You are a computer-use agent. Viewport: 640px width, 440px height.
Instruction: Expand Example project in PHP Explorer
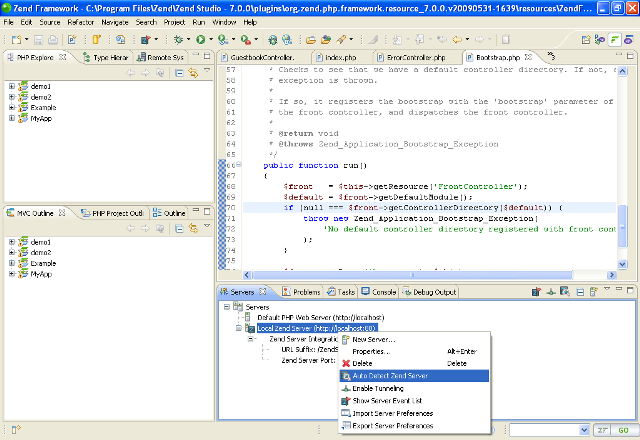pyautogui.click(x=12, y=107)
